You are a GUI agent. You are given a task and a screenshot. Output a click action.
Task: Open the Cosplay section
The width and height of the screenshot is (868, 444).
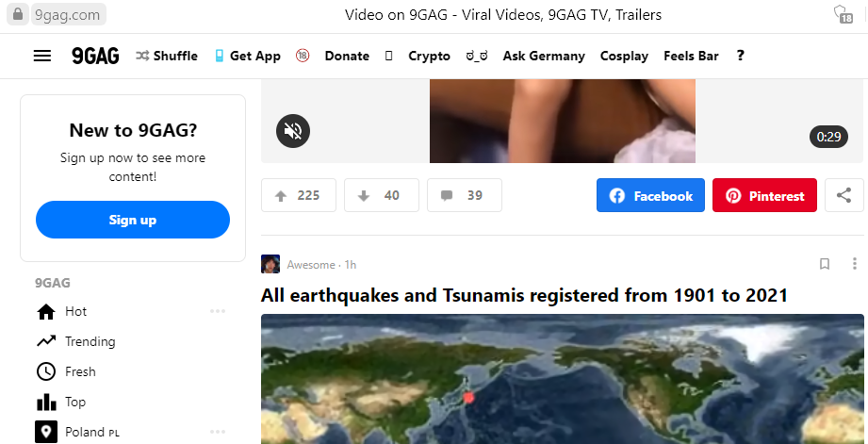click(624, 56)
